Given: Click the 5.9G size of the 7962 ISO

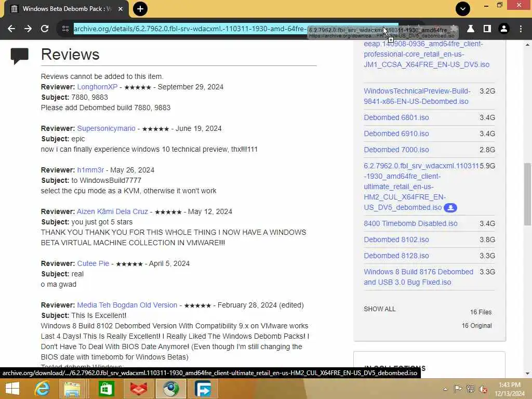Looking at the screenshot, I should (487, 166).
